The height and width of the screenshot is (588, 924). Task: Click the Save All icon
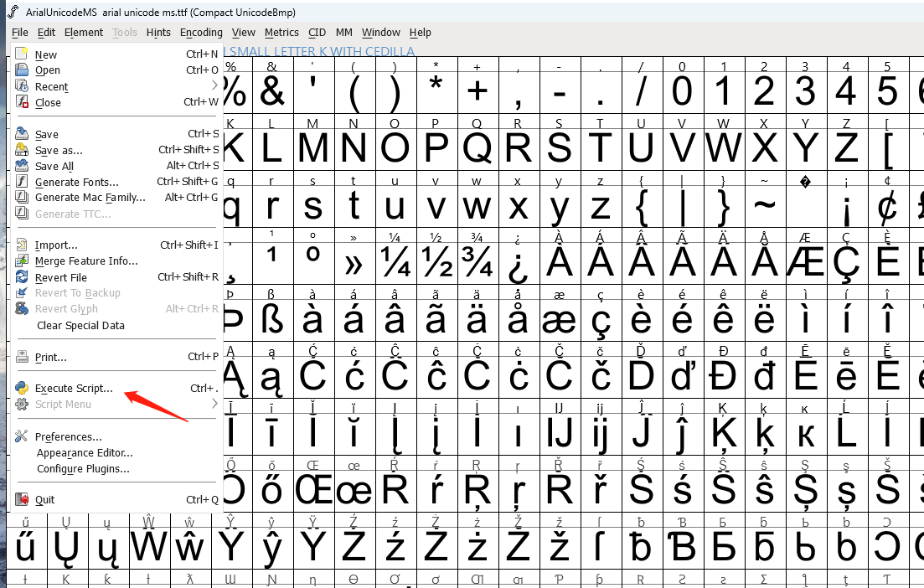coord(22,166)
